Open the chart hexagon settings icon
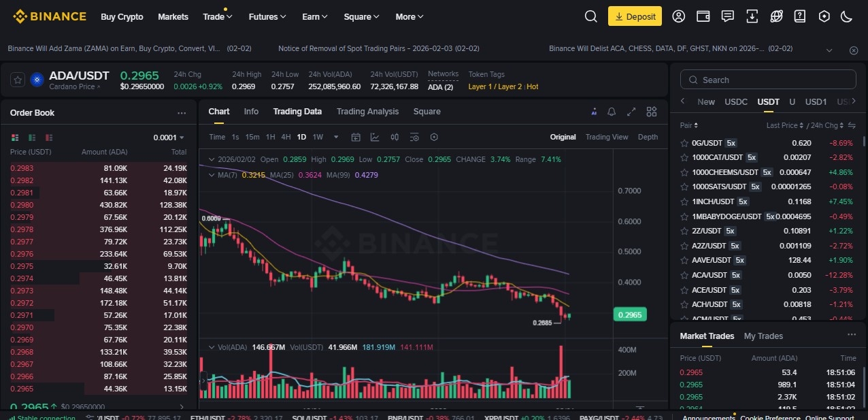The height and width of the screenshot is (420, 868). point(434,137)
